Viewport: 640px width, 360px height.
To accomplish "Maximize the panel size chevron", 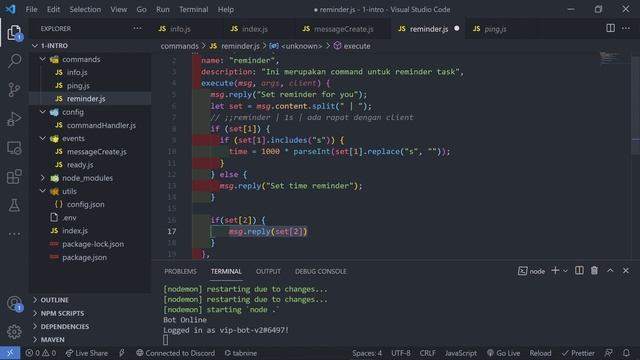I will 610,271.
